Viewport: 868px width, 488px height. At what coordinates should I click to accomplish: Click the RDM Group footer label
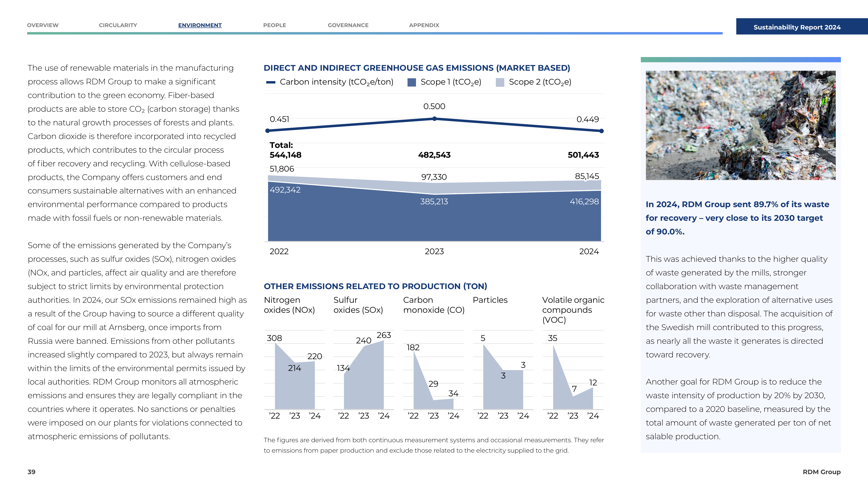tap(822, 472)
